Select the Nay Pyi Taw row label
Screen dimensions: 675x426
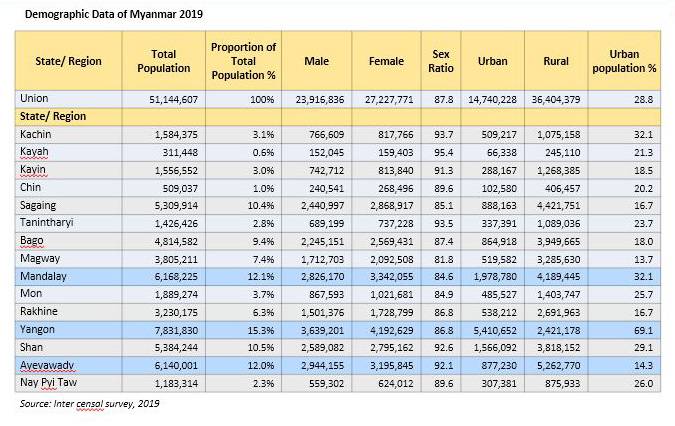[x=48, y=383]
